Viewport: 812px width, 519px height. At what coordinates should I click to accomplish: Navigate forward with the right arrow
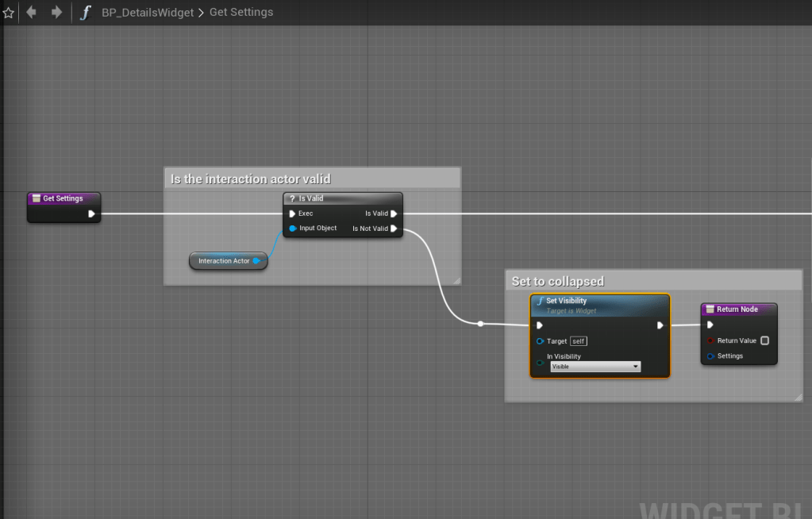[56, 13]
